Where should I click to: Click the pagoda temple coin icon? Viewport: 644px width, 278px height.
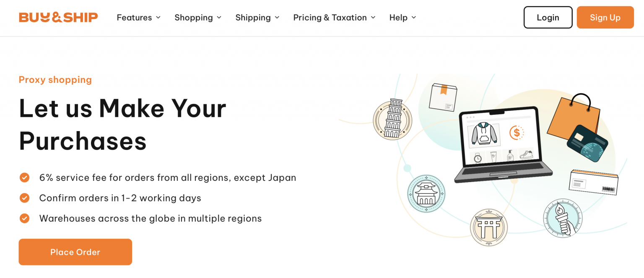(426, 194)
